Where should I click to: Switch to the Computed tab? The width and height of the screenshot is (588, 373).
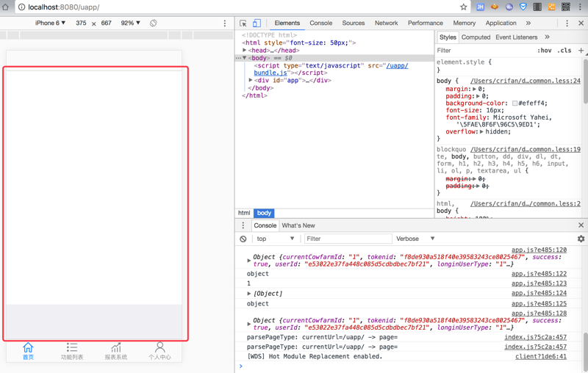pyautogui.click(x=476, y=37)
